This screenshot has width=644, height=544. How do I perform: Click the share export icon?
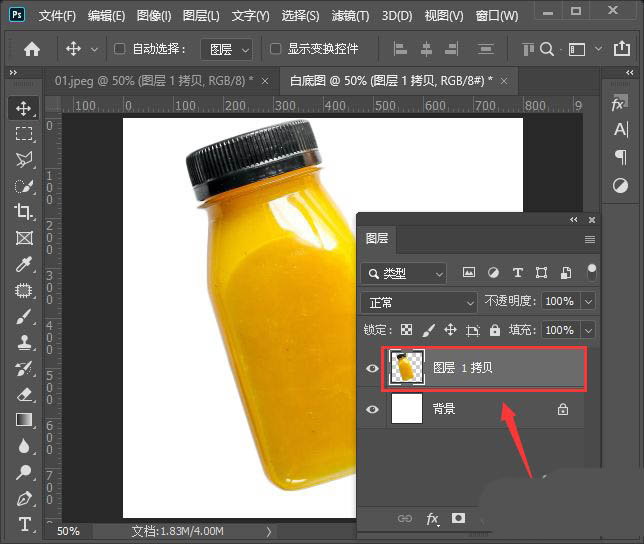(x=622, y=48)
